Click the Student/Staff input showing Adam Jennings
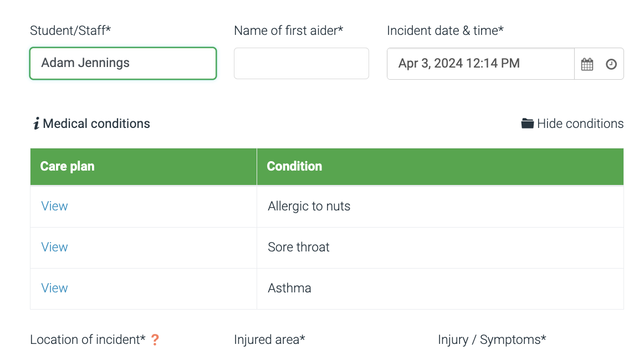644x350 pixels. click(x=122, y=63)
